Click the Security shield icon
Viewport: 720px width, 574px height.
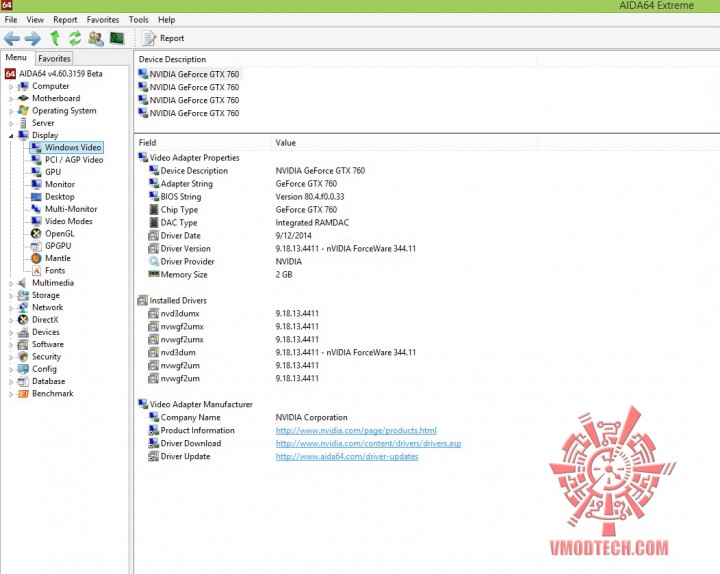pos(23,356)
